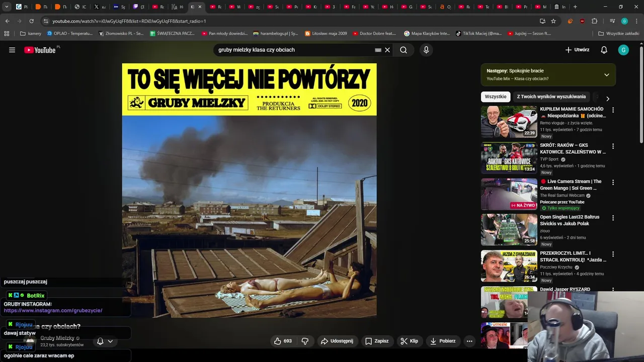Open the Chrome three-dot menu
This screenshot has height=362, width=644.
pyautogui.click(x=636, y=21)
